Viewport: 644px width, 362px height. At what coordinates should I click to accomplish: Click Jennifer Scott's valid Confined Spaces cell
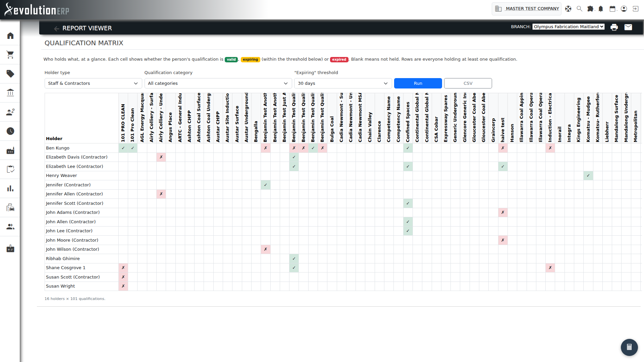coord(408,203)
